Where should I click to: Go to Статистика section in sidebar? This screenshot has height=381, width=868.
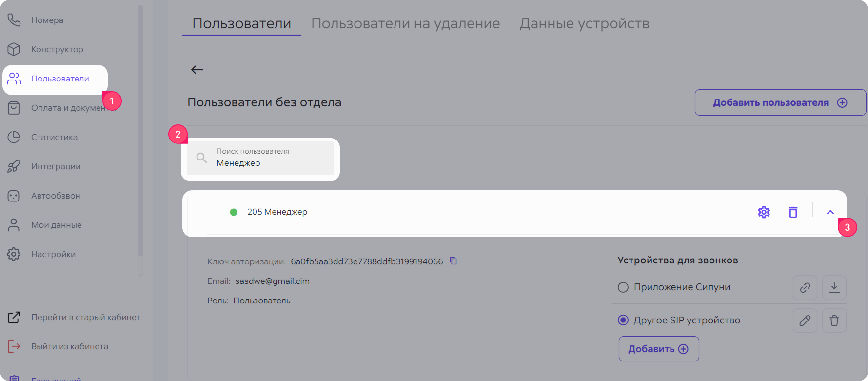[x=54, y=137]
